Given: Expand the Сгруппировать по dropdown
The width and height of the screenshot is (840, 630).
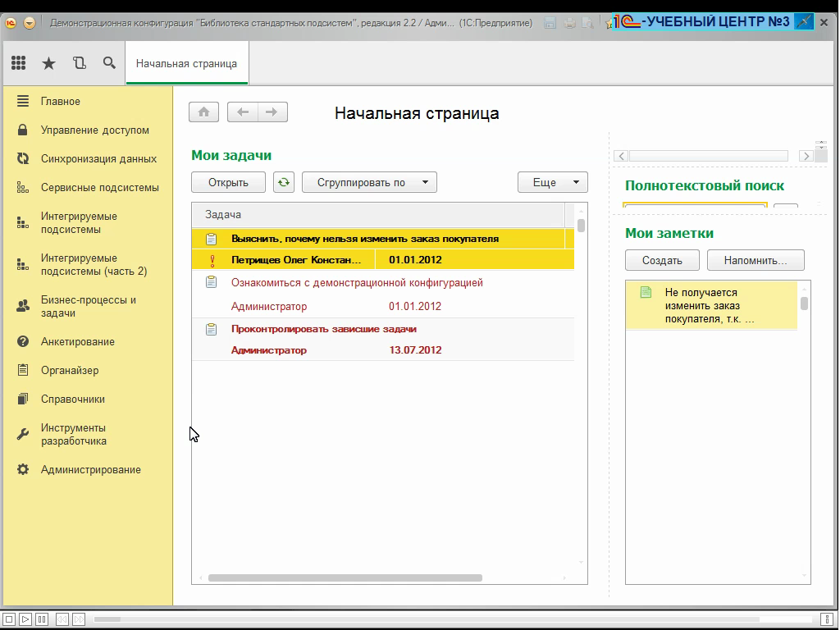Looking at the screenshot, I should click(x=370, y=182).
